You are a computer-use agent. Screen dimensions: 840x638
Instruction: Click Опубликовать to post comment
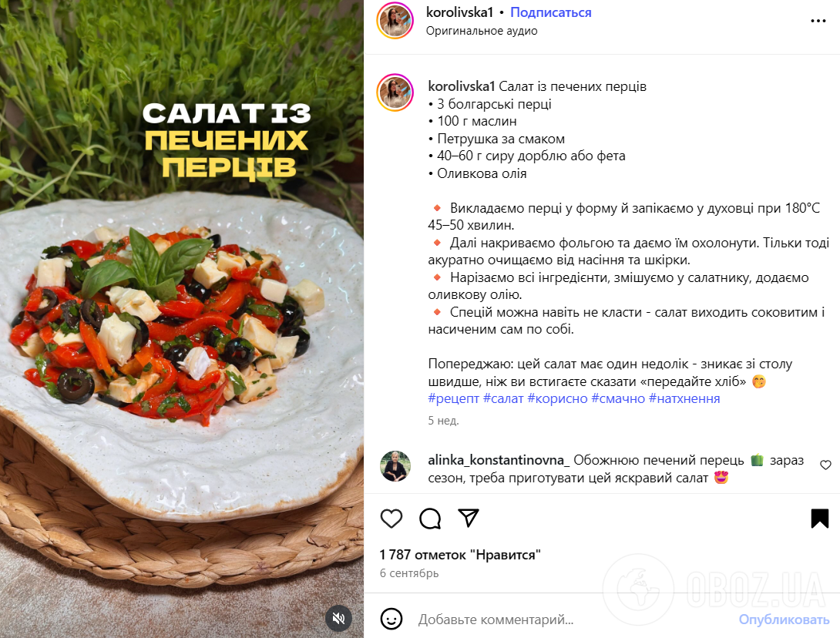tap(784, 620)
